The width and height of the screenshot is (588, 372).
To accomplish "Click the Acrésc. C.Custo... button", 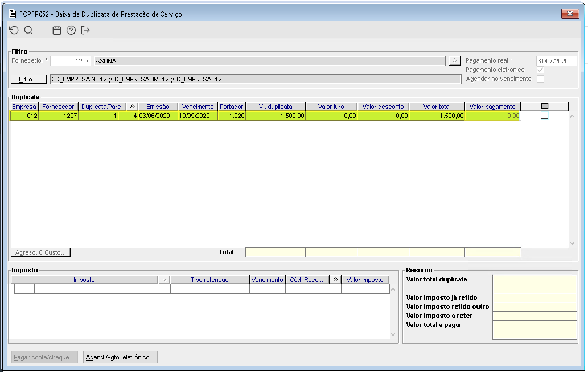I will 40,252.
